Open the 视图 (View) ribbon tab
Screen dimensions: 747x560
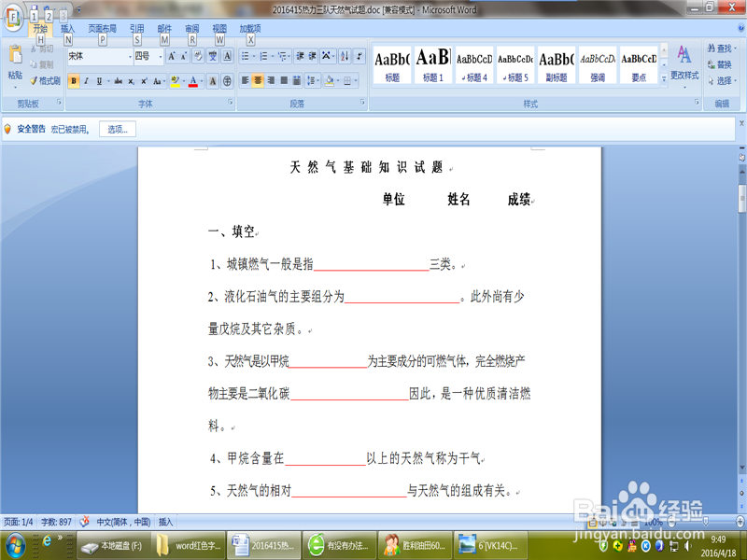click(x=219, y=27)
